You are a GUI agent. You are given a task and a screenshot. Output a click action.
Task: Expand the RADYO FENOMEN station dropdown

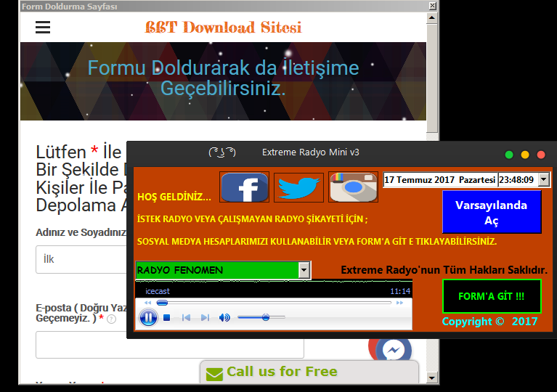coord(304,270)
